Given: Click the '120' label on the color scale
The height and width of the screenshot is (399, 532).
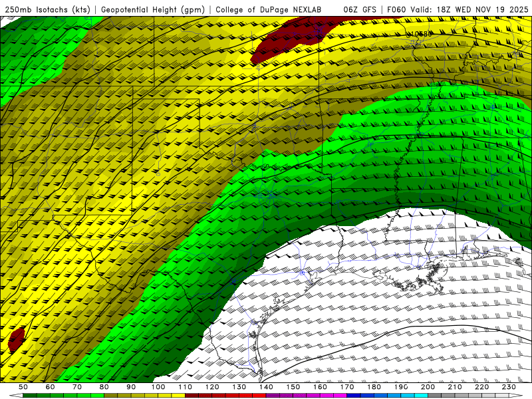Looking at the screenshot, I should 212,387.
